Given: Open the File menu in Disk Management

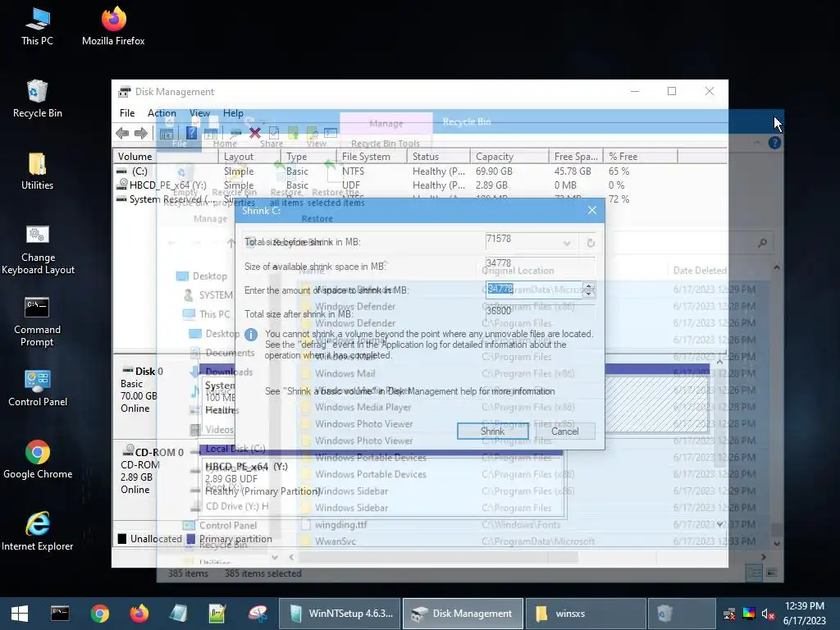Looking at the screenshot, I should click(x=127, y=113).
